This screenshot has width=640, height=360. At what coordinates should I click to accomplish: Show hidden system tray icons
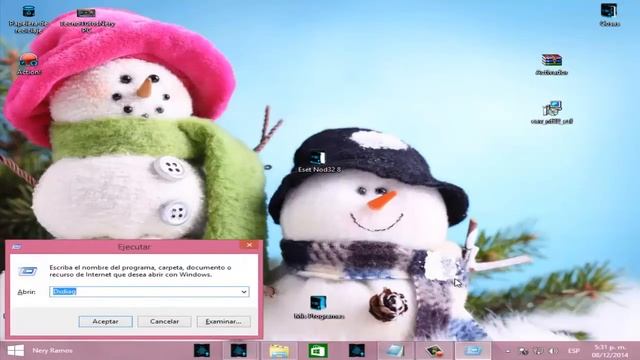(x=508, y=351)
